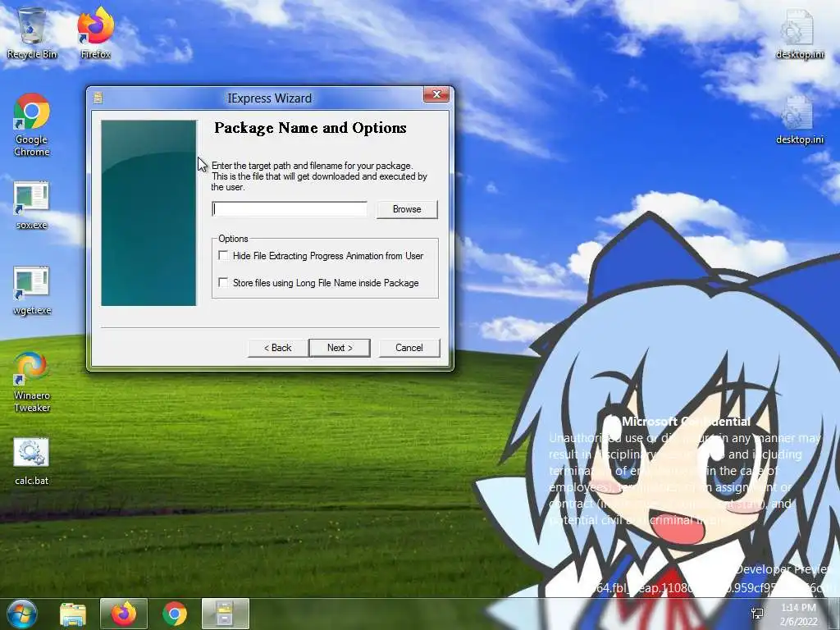Select the lower desktop.ini file icon
Screen dimensions: 840x630
pyautogui.click(x=799, y=119)
